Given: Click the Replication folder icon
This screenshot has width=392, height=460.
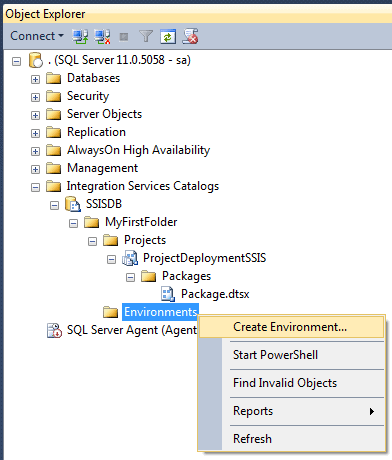Looking at the screenshot, I should click(53, 132).
